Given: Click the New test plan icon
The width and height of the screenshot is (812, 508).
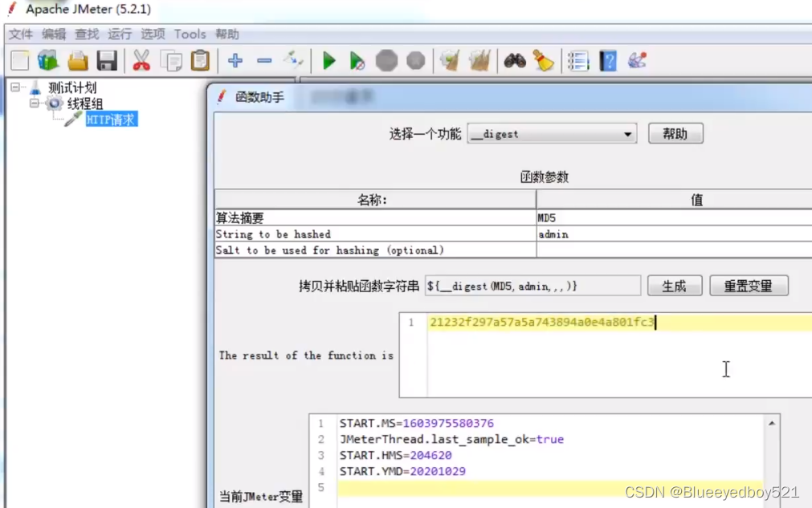Looking at the screenshot, I should pos(20,60).
